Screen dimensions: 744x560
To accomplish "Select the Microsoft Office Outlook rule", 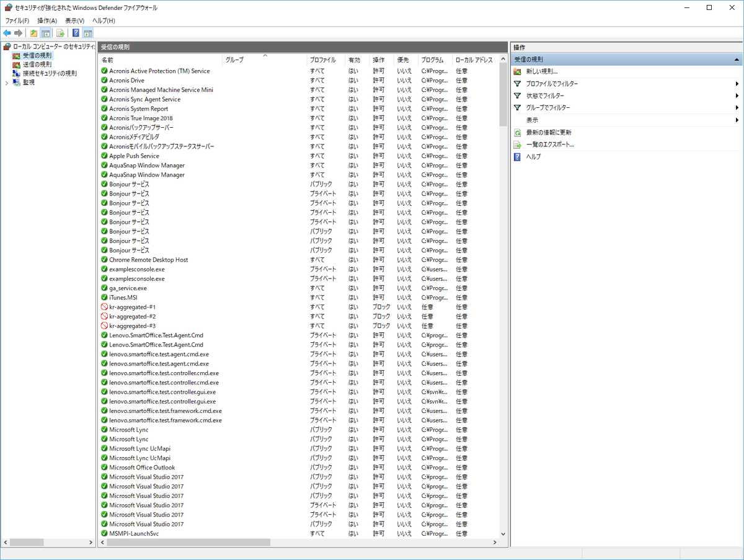I will (142, 468).
